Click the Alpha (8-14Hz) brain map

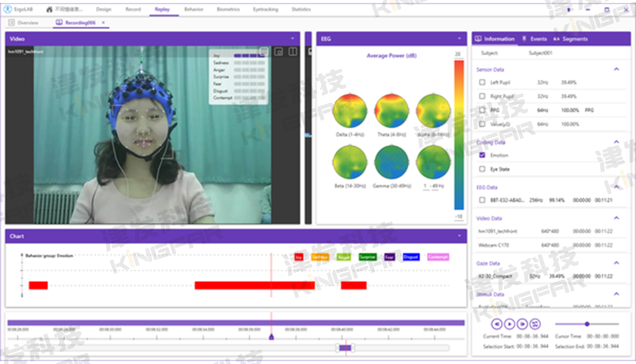pos(433,111)
